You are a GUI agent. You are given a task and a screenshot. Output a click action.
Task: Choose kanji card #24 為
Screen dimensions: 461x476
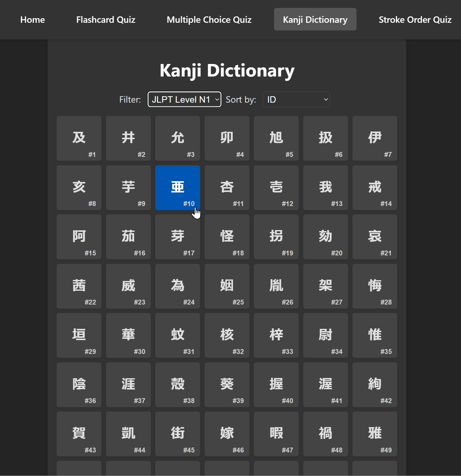[x=177, y=286]
